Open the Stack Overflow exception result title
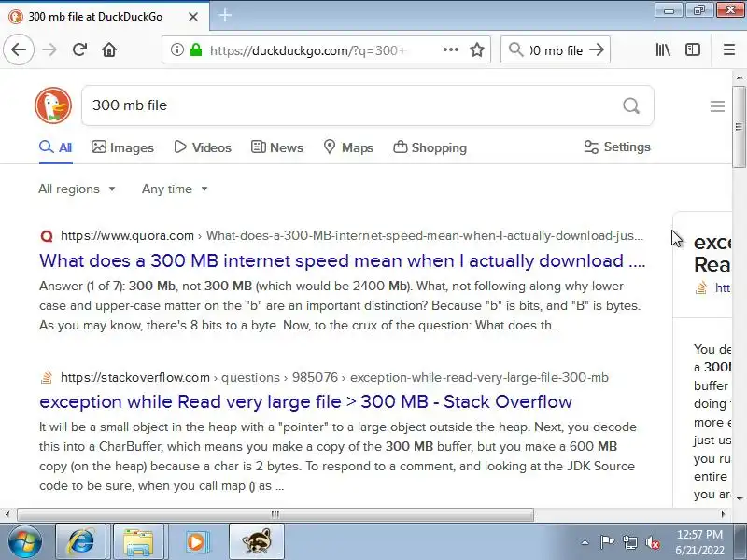Screen dimensions: 747x560 (x=305, y=402)
